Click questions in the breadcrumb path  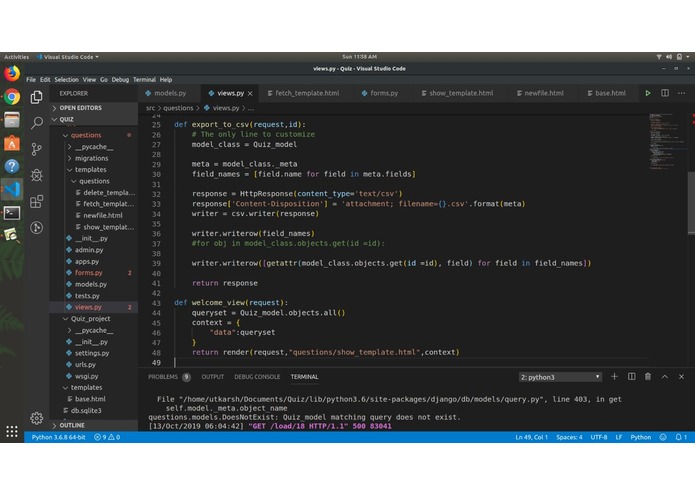click(178, 108)
